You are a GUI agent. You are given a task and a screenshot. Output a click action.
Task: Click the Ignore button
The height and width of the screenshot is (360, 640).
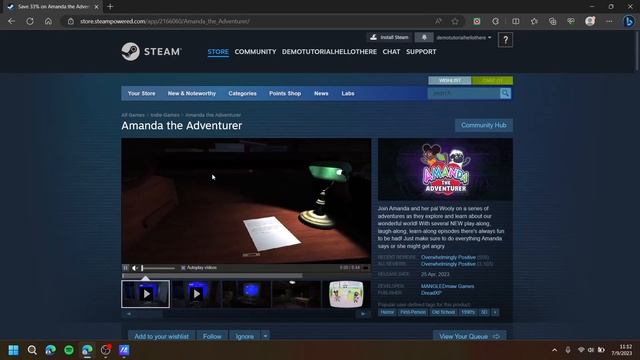[x=245, y=336]
